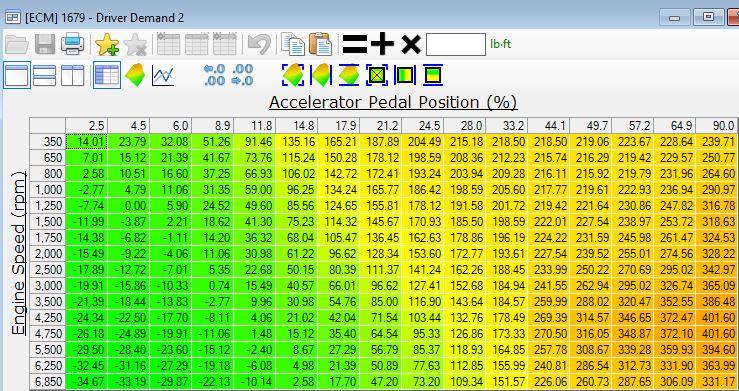The width and height of the screenshot is (739, 391).
Task: Select the cell with value 135.16
Action: [x=297, y=142]
